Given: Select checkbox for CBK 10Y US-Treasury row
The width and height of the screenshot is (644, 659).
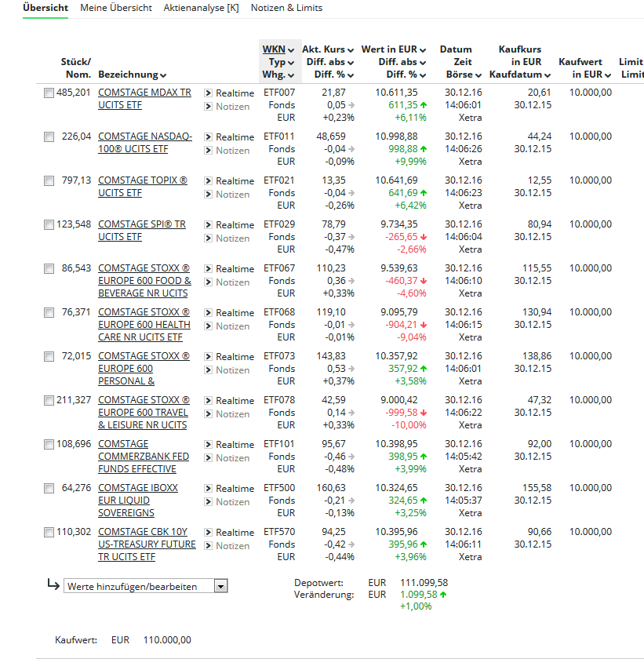Looking at the screenshot, I should (49, 533).
